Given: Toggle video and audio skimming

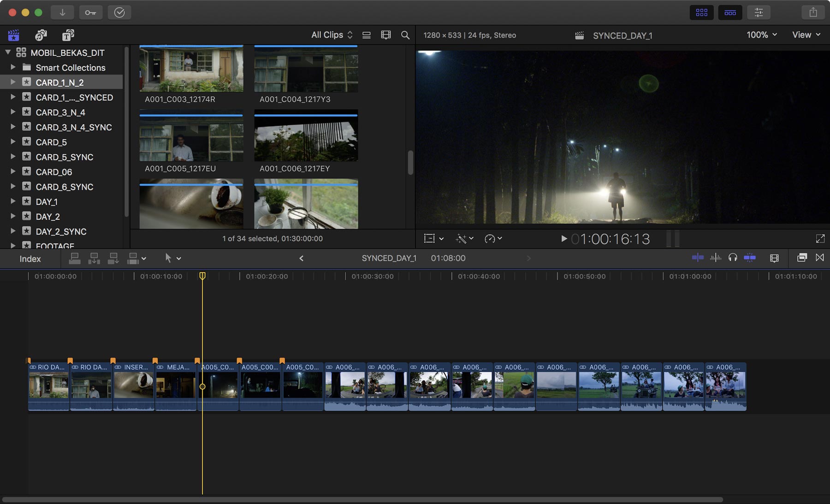Looking at the screenshot, I should (x=698, y=258).
